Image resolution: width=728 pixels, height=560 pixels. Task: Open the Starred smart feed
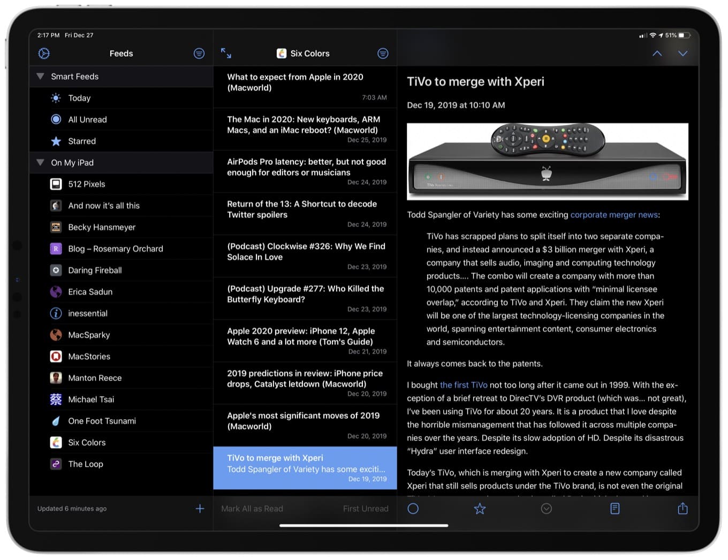[122, 141]
